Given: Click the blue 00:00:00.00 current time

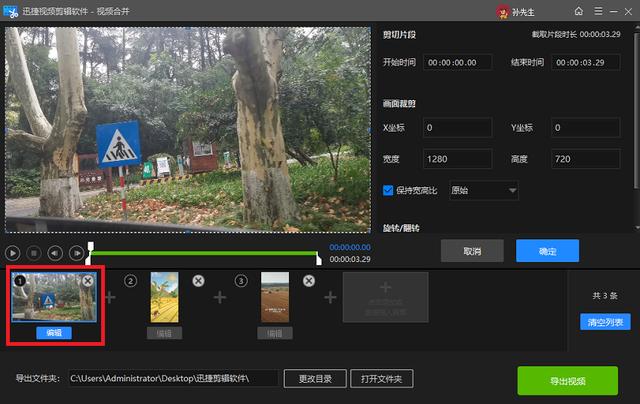Looking at the screenshot, I should pos(350,247).
